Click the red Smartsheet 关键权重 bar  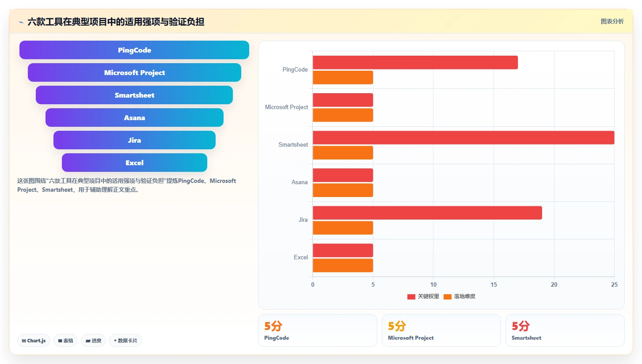click(463, 137)
